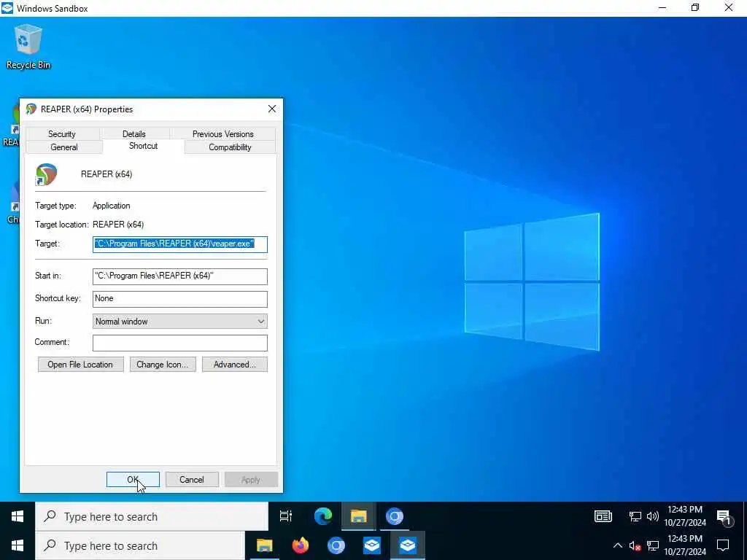This screenshot has height=560, width=747.
Task: Switch to the General tab
Action: pos(64,147)
